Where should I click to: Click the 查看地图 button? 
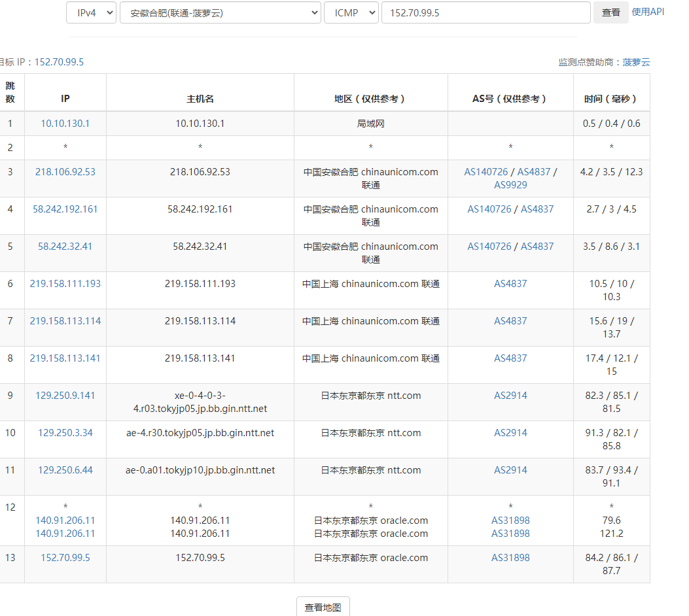click(323, 607)
